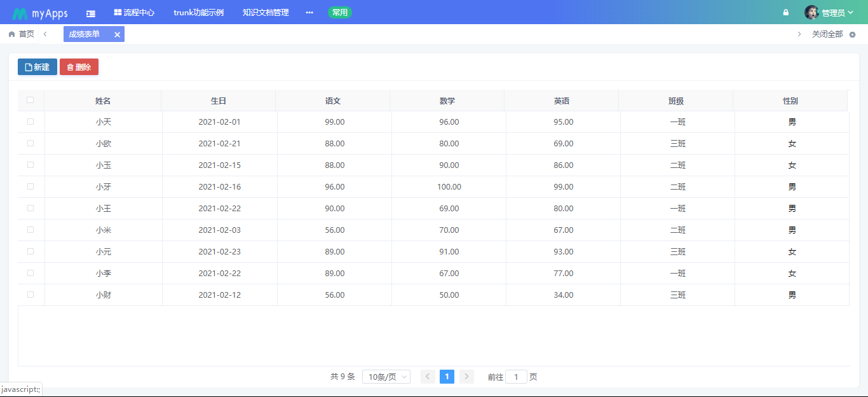Click the 生日 column header
The image size is (868, 397).
click(x=219, y=101)
